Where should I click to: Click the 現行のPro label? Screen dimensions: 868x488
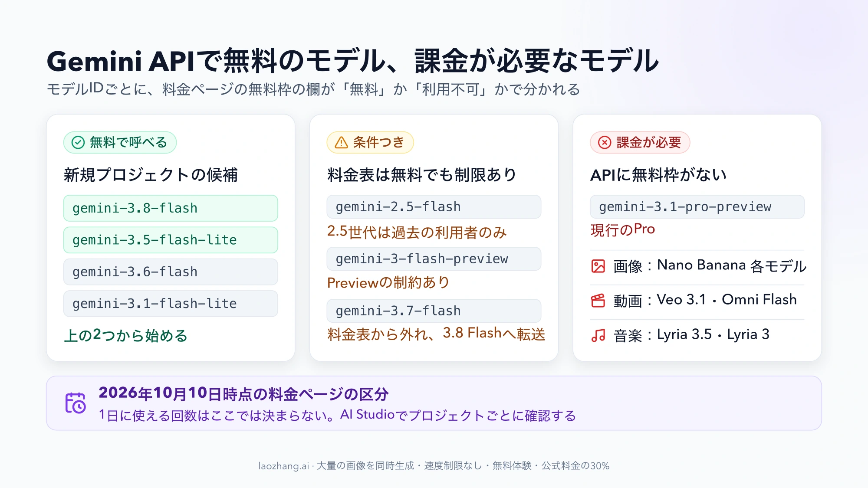point(623,229)
